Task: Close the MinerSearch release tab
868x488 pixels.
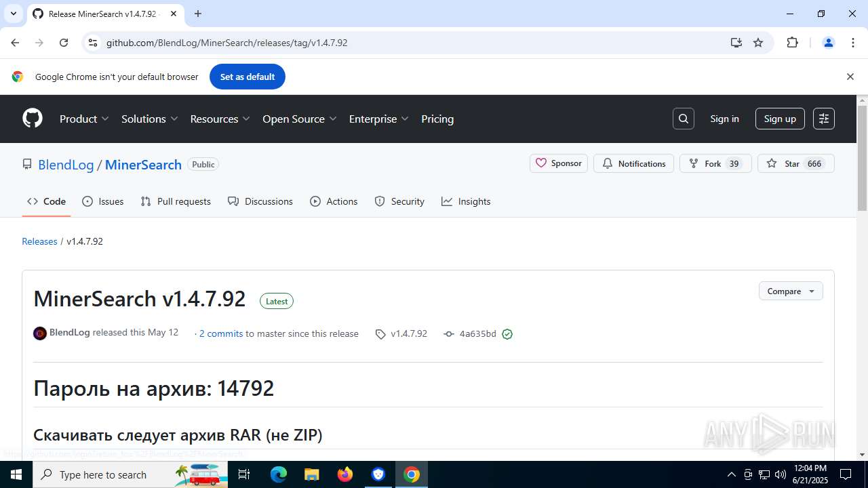Action: [174, 14]
